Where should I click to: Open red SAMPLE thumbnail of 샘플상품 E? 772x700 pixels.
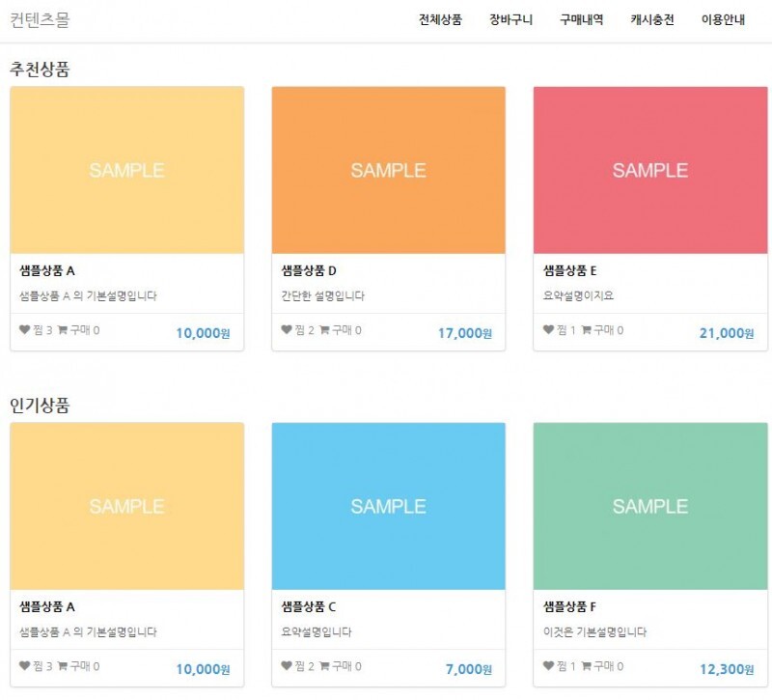coord(650,170)
